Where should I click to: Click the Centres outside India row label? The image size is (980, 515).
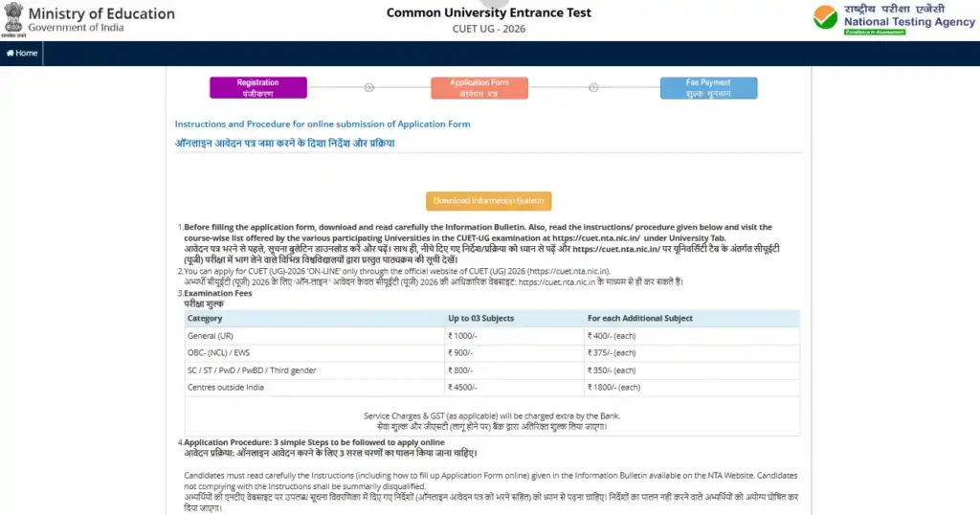click(x=227, y=387)
